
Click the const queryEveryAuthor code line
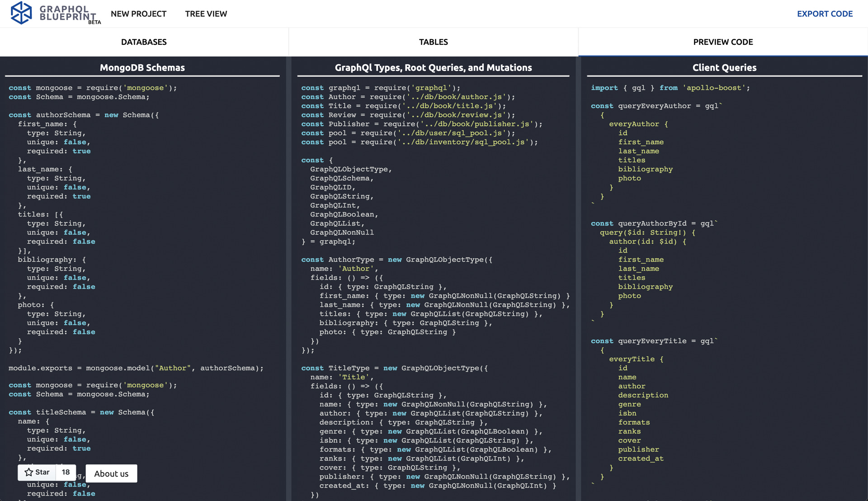coord(656,106)
